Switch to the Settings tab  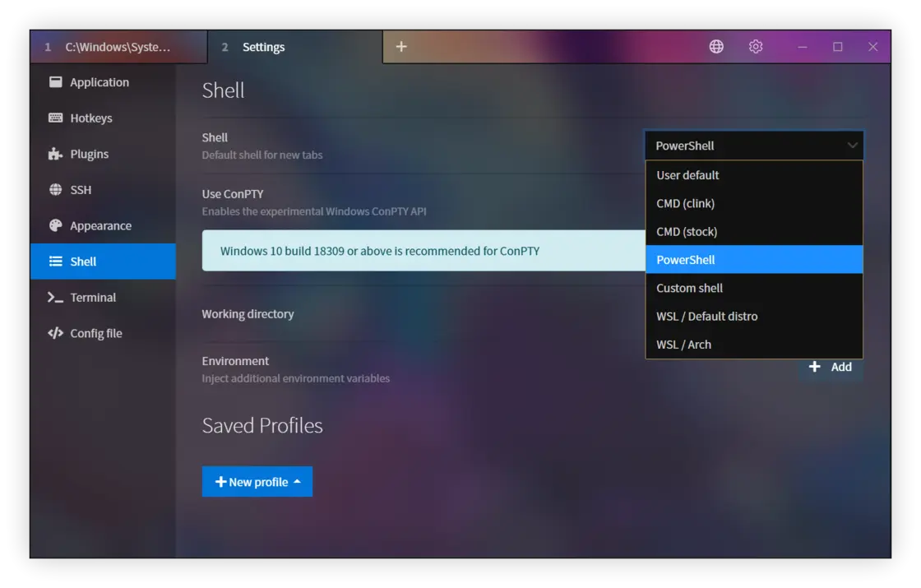click(x=295, y=47)
